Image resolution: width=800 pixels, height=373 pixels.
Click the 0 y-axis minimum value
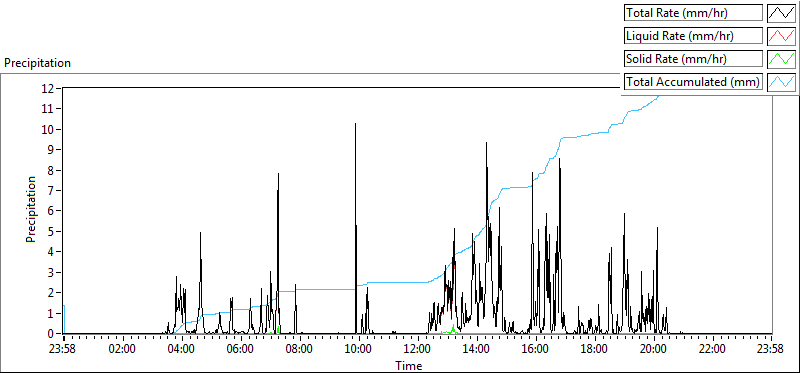[51, 333]
